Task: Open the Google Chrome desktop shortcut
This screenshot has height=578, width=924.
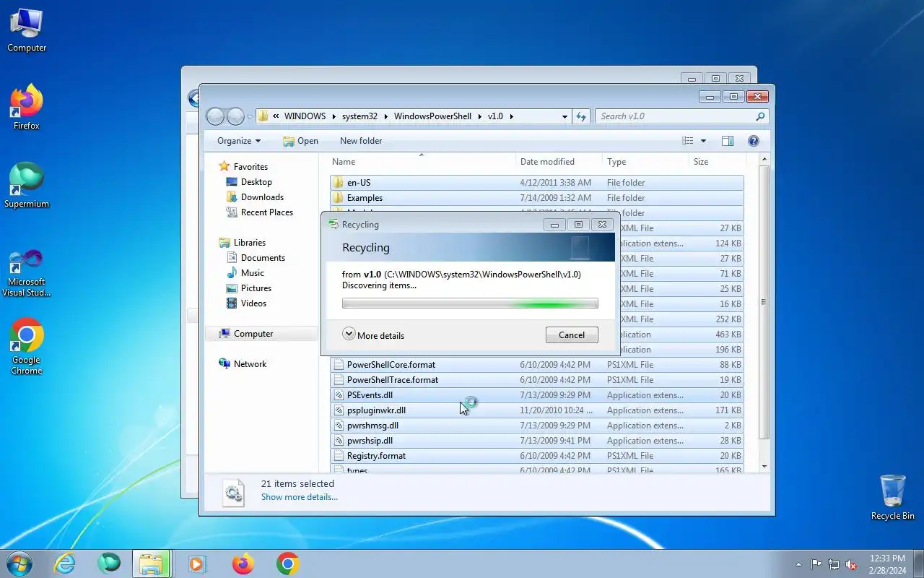Action: pyautogui.click(x=27, y=347)
